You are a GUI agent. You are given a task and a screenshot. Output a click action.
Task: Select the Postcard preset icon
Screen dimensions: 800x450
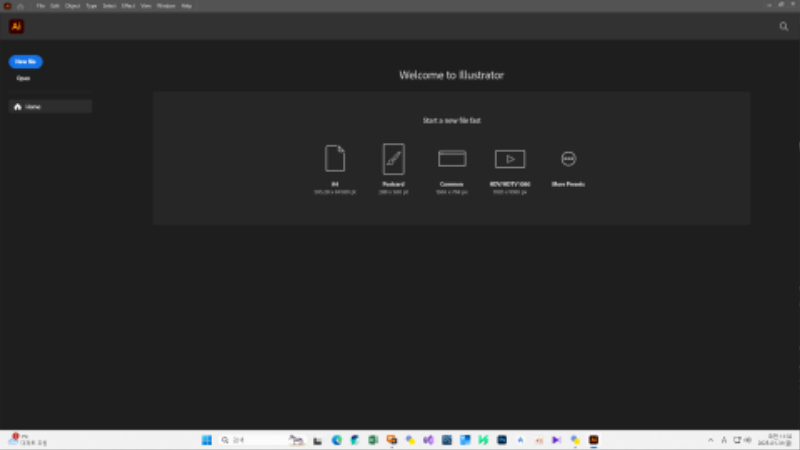393,159
